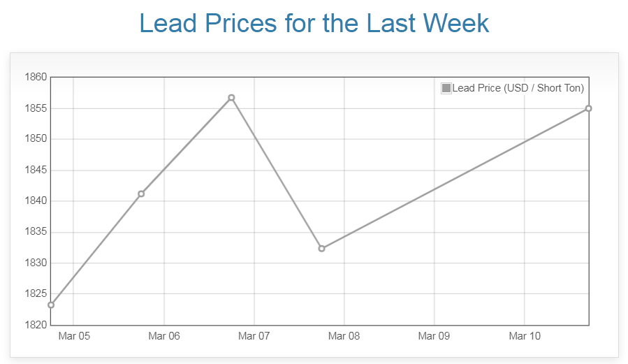The height and width of the screenshot is (364, 628).
Task: Click the gray Lead Price legend swatch
Action: (446, 88)
